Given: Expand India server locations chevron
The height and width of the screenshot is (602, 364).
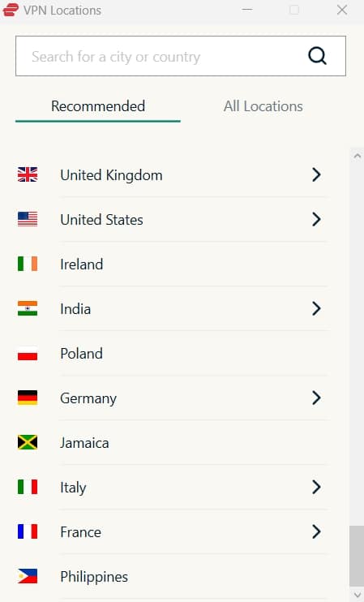Looking at the screenshot, I should click(x=316, y=308).
